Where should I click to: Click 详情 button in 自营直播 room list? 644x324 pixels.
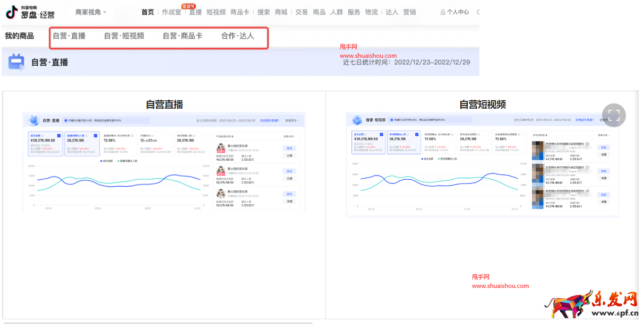pos(289,202)
